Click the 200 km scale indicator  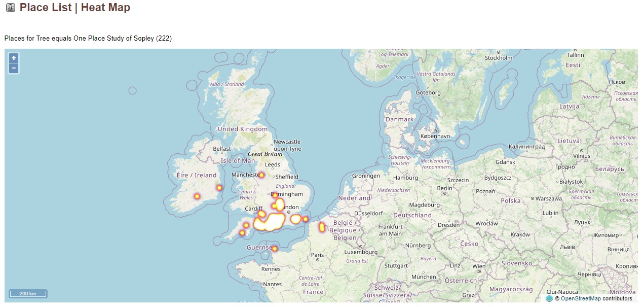pyautogui.click(x=27, y=293)
